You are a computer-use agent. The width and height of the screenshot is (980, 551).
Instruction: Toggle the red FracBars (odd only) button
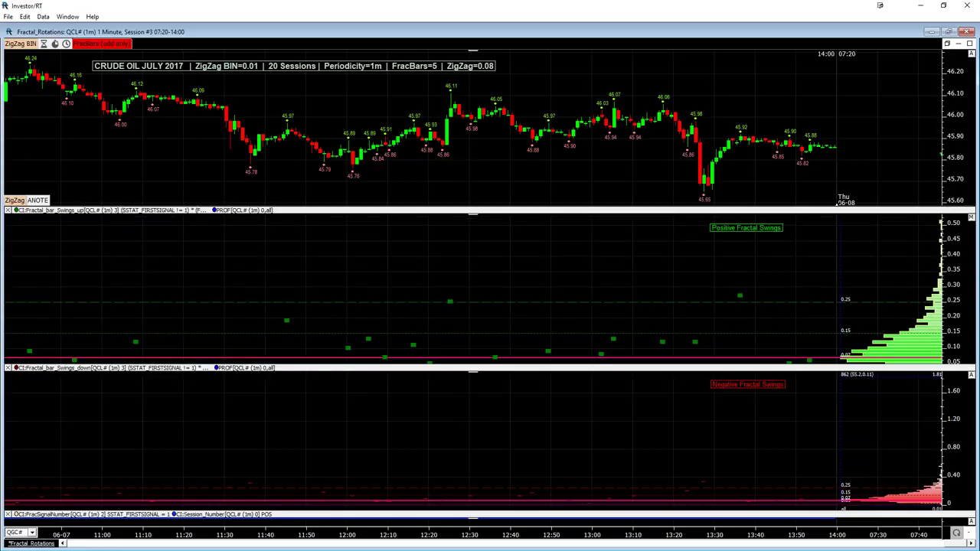click(102, 44)
